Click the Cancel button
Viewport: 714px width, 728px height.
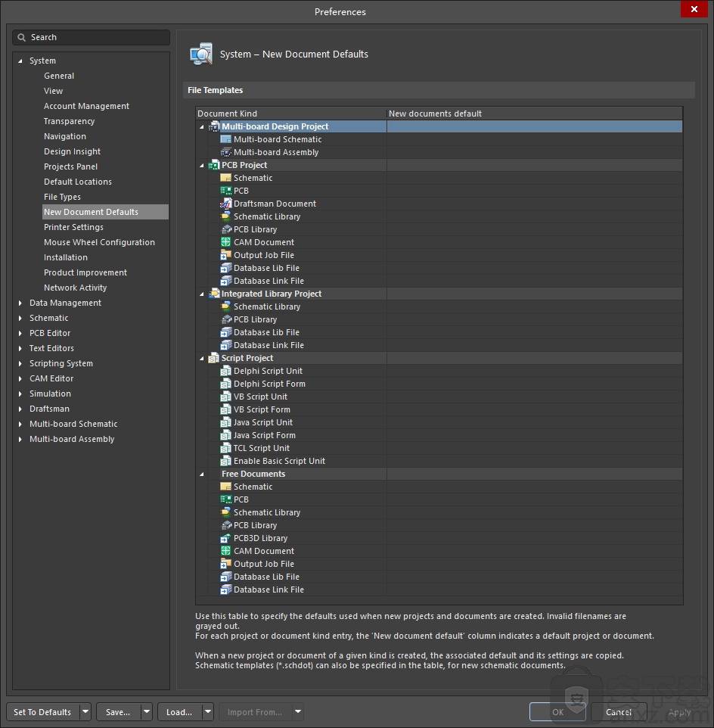pos(619,712)
